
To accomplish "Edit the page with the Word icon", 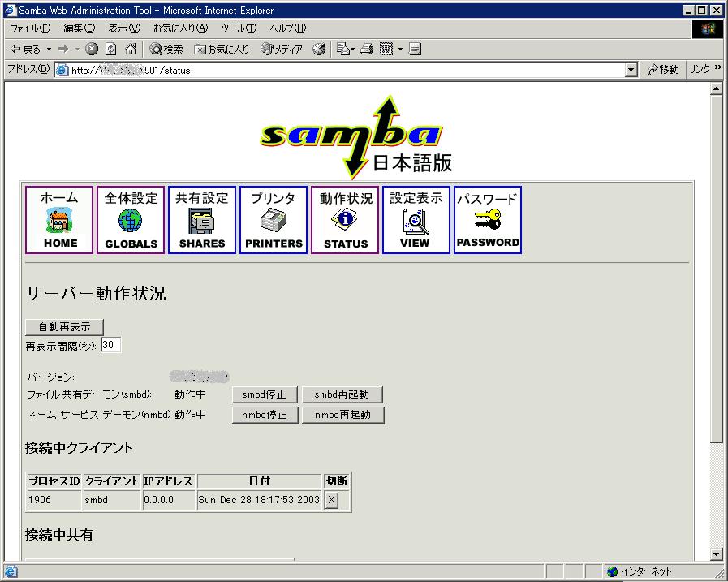I will click(386, 49).
